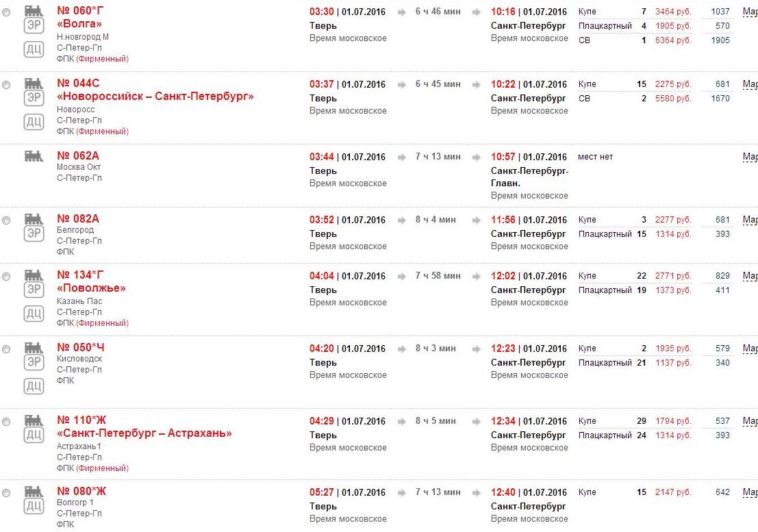Click the 3464 руб. Купе price for train 060*Г

[673, 12]
